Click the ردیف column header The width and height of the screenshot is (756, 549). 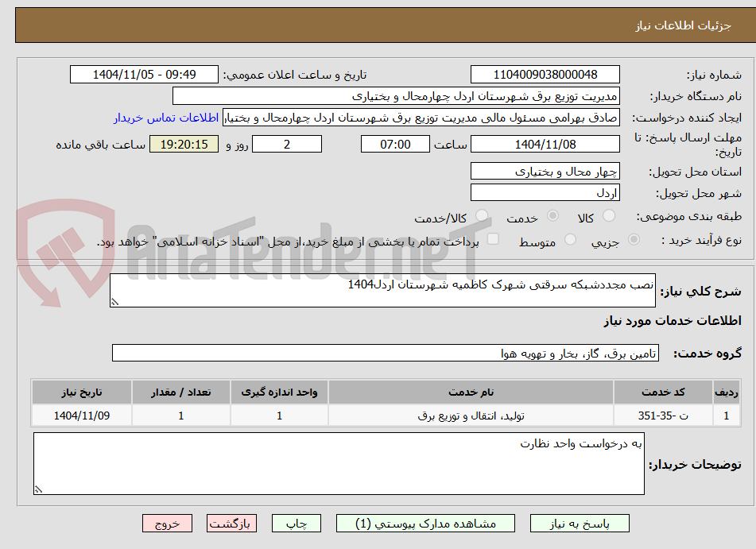(727, 392)
